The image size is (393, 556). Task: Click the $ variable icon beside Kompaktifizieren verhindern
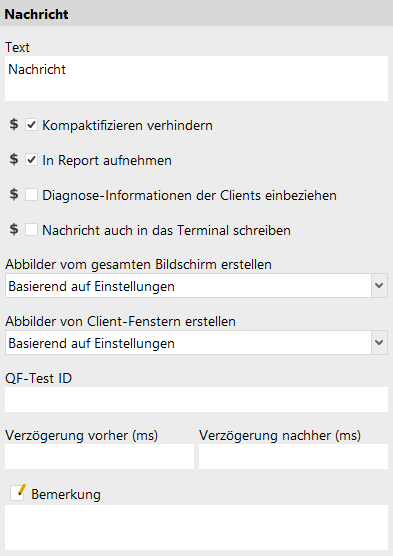point(14,124)
